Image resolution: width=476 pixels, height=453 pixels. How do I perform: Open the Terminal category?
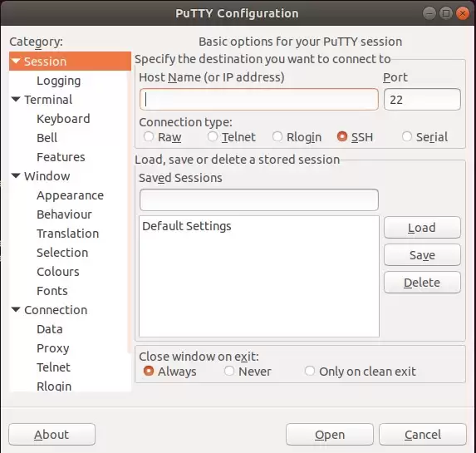point(48,100)
